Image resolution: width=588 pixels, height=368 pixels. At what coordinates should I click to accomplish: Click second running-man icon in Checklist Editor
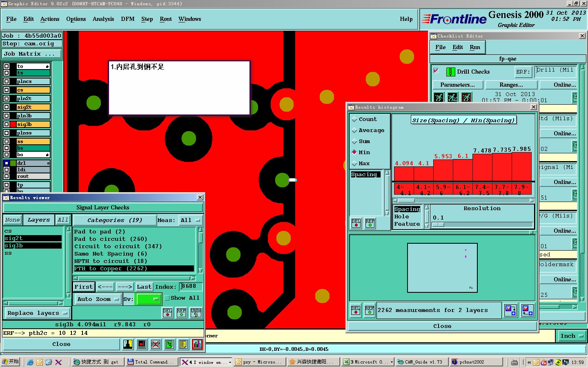click(452, 97)
